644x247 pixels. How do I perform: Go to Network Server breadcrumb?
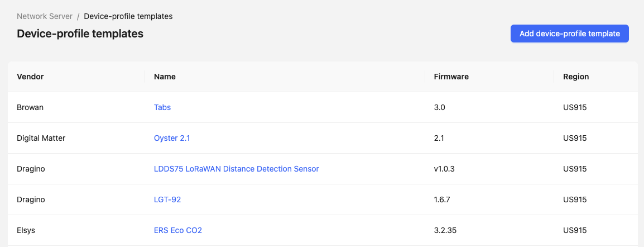(x=45, y=16)
